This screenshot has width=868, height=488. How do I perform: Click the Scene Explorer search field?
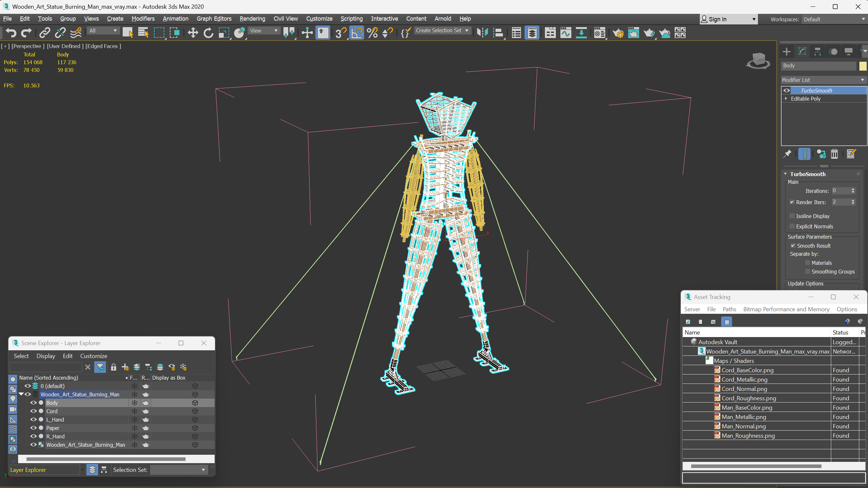click(x=46, y=367)
